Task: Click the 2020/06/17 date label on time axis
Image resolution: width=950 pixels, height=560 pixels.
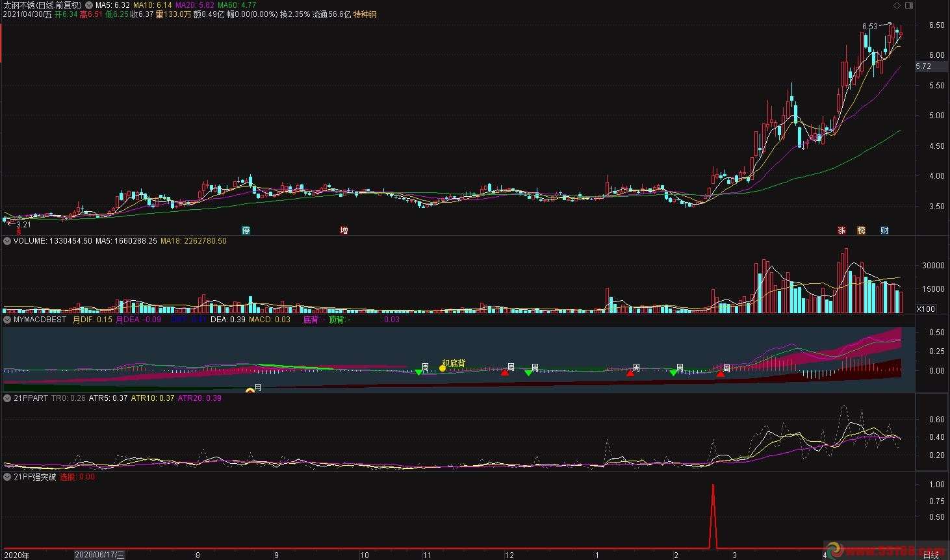Action: 99,555
